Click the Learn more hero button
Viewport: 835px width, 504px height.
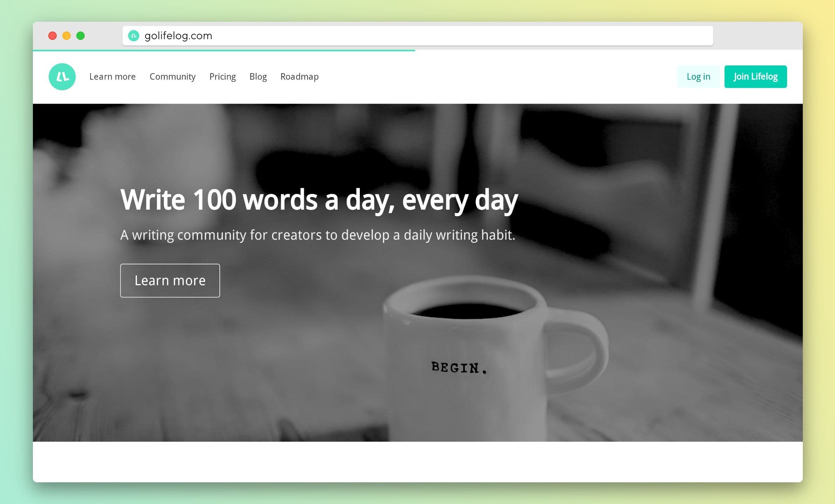(x=170, y=280)
